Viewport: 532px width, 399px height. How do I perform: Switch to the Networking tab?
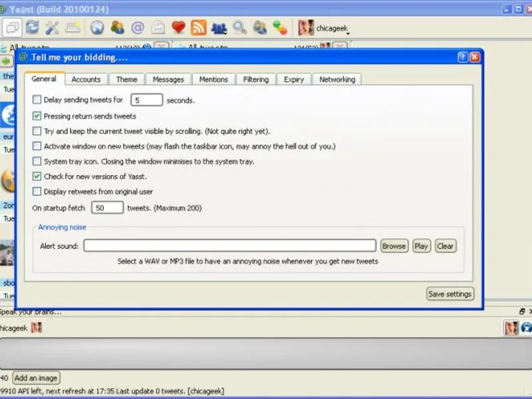337,79
